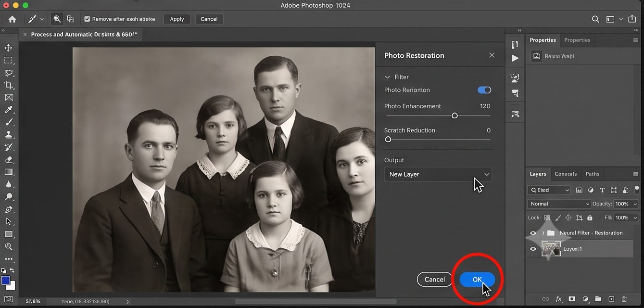Select the Brush tool
The width and height of the screenshot is (644, 308).
coord(9,122)
